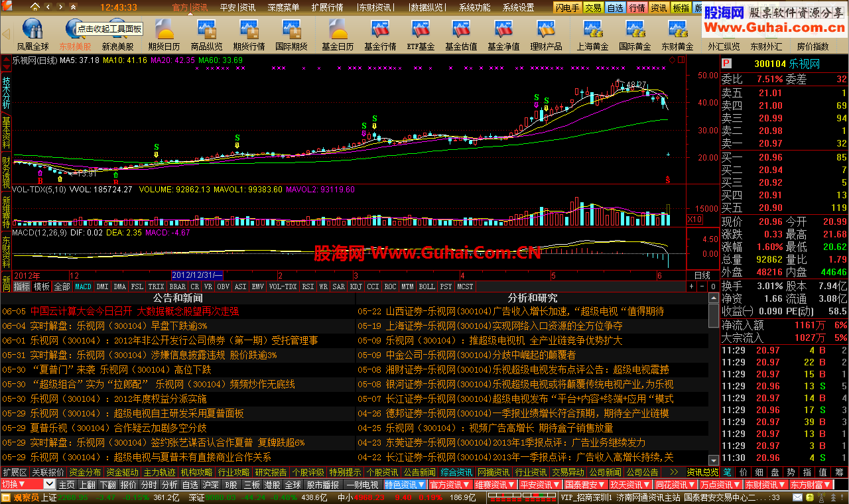Open the 理财产品 toolbar icon
Image resolution: width=849 pixels, height=504 pixels.
[x=546, y=34]
